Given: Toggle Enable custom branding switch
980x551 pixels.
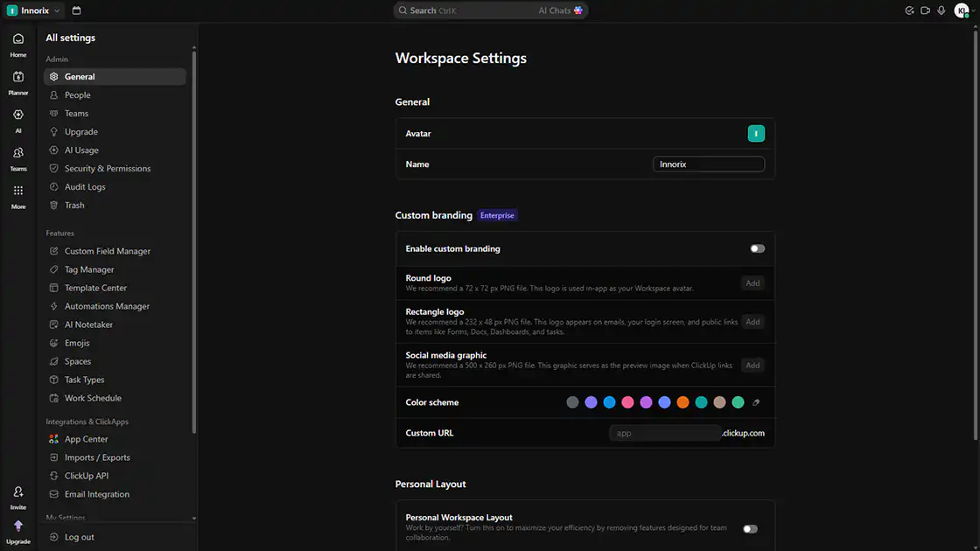Looking at the screenshot, I should [758, 248].
